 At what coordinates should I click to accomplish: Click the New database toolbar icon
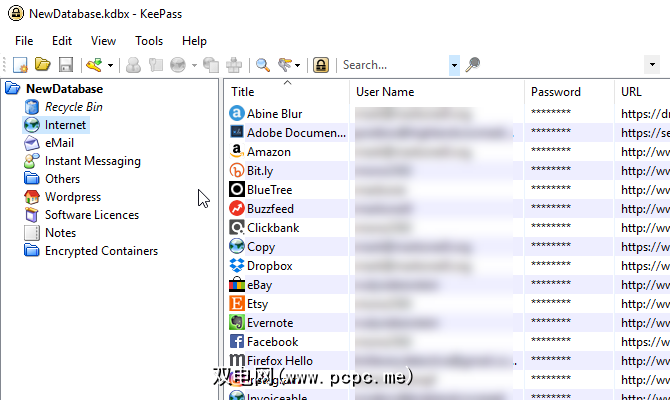click(20, 65)
